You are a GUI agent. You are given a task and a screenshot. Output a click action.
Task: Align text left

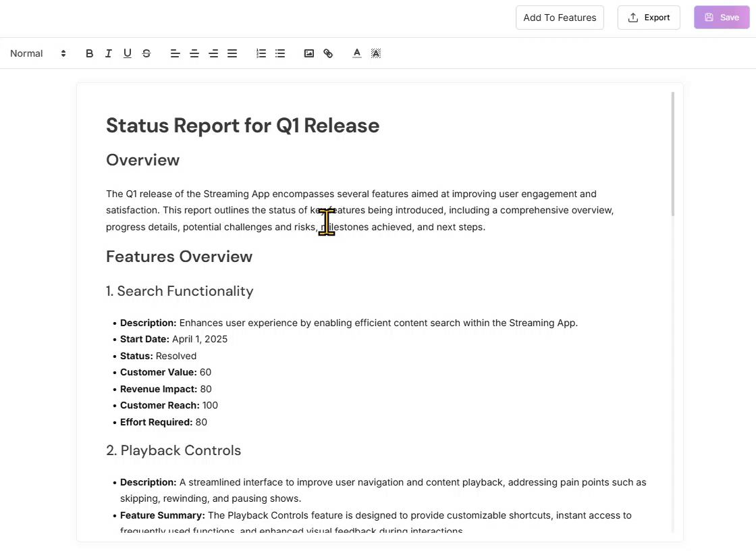click(175, 53)
